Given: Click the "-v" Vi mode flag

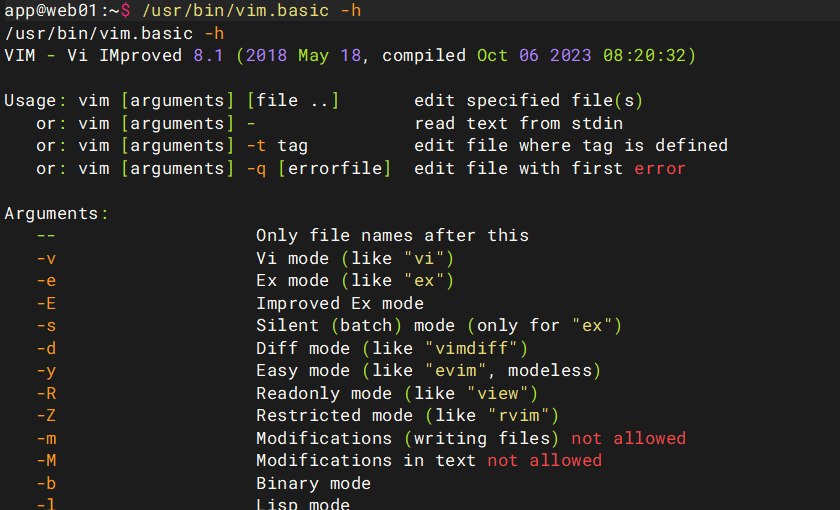Looking at the screenshot, I should tap(46, 259).
